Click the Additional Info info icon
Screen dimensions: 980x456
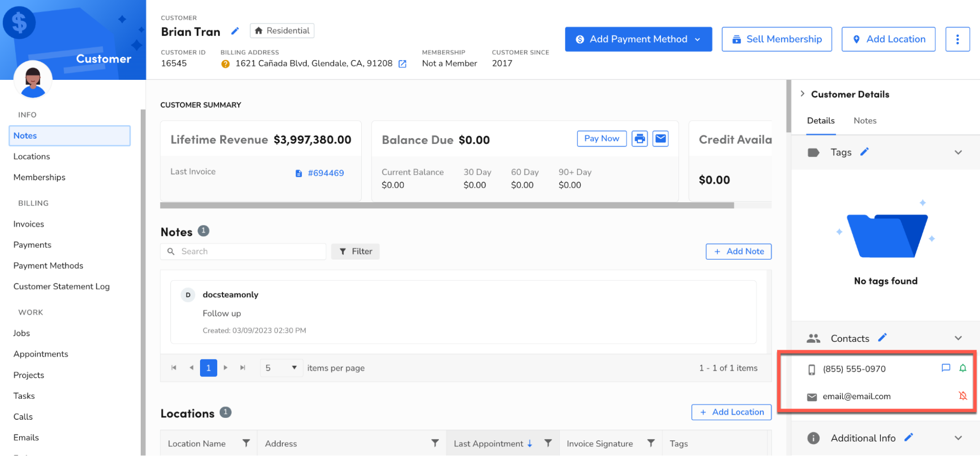[x=813, y=438]
